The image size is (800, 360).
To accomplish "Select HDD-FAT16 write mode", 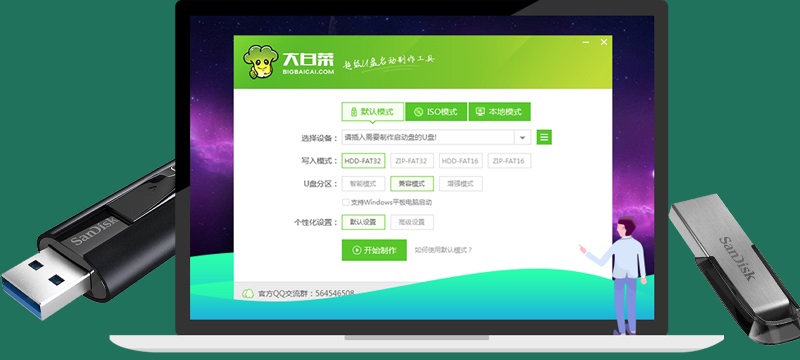I will (x=460, y=161).
